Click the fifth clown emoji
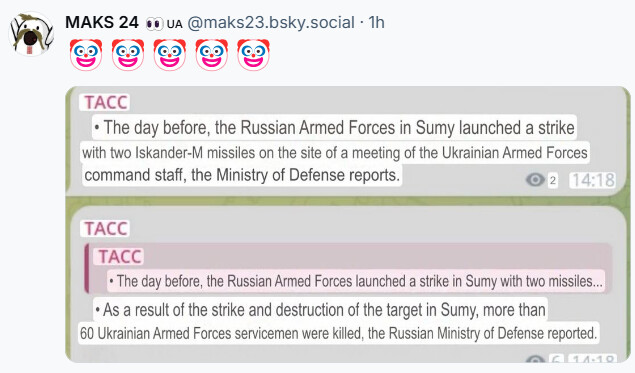635x373 pixels. tap(254, 55)
